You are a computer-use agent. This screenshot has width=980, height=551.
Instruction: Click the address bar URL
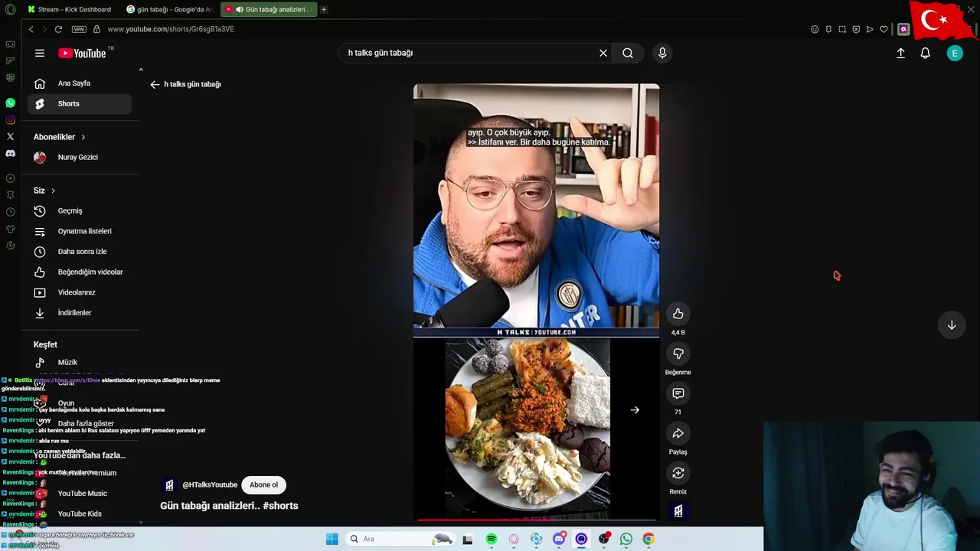(171, 29)
